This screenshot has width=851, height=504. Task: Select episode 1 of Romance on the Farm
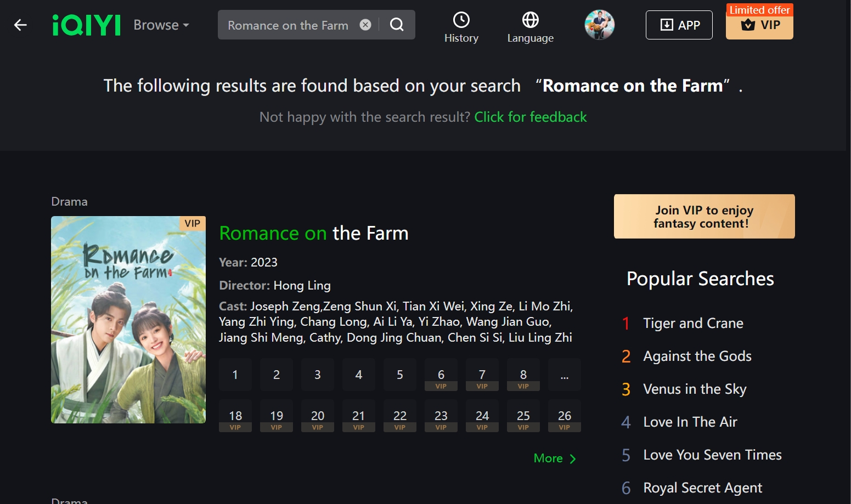235,375
